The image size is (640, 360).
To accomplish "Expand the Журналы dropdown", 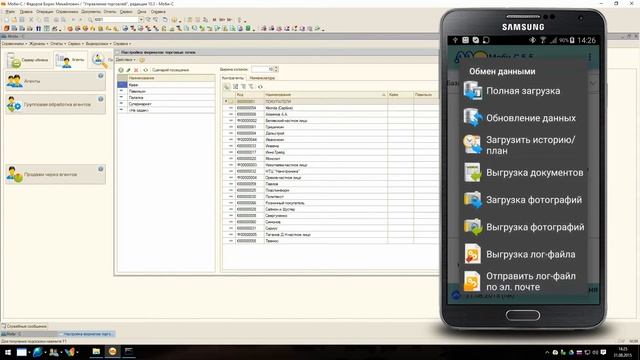I will (38, 44).
